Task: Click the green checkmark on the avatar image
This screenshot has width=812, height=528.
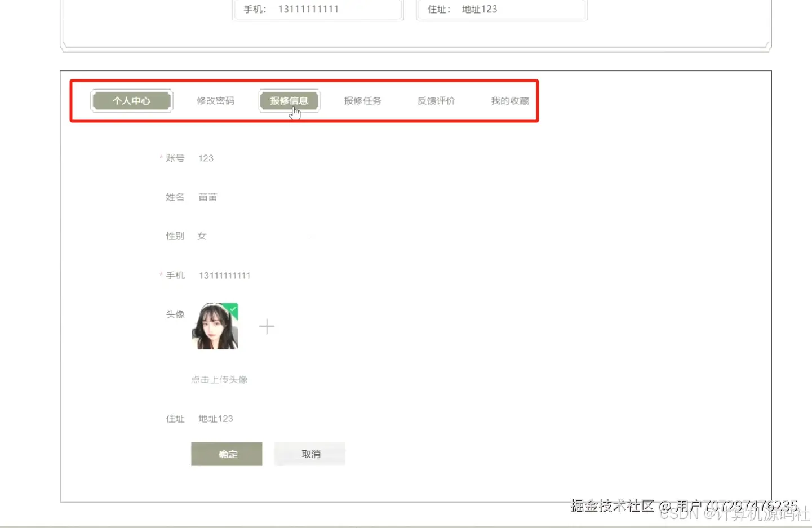Action: click(x=232, y=309)
